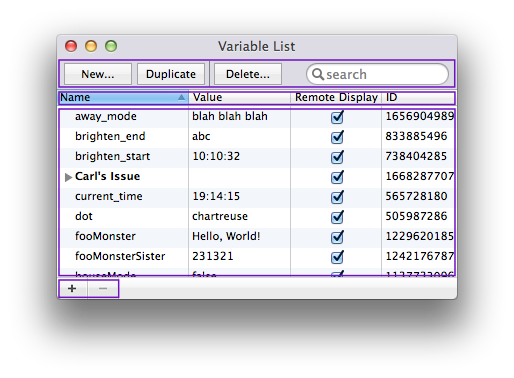The image size is (514, 378).
Task: Click the value 'Hello, World!'
Action: [226, 236]
